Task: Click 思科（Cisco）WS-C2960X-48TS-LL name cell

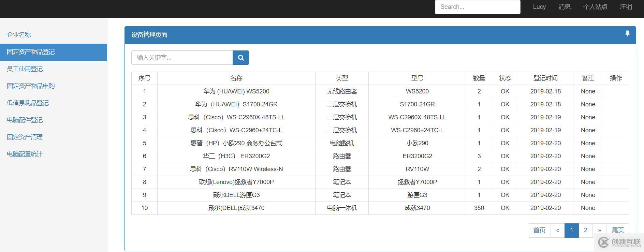Action: (x=236, y=117)
